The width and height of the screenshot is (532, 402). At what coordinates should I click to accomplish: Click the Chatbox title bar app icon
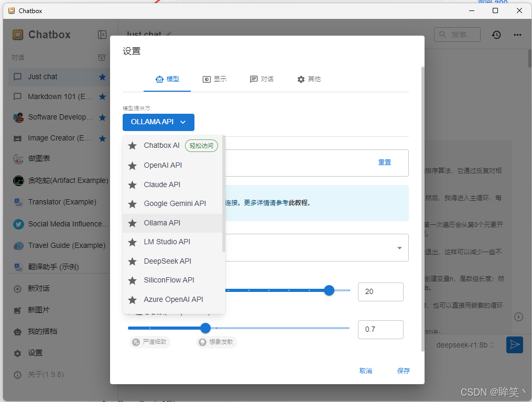tap(12, 10)
